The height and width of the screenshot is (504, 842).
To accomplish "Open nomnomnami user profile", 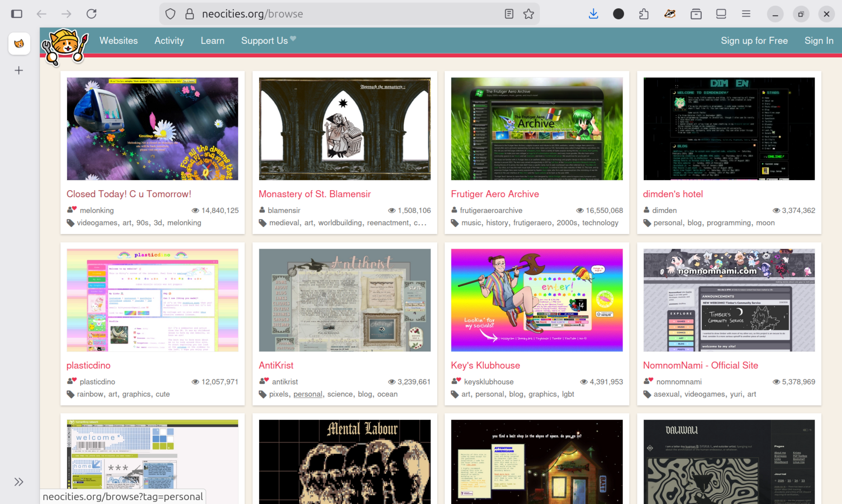I will point(679,382).
